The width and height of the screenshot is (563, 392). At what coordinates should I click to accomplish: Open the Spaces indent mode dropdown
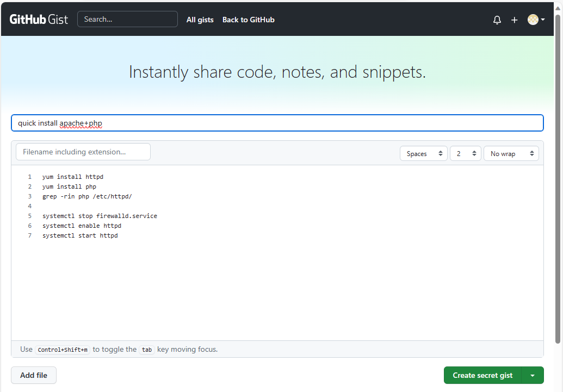click(423, 153)
